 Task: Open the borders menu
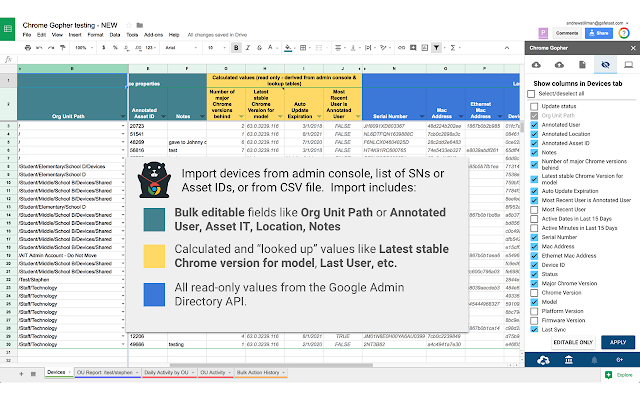tap(303, 48)
